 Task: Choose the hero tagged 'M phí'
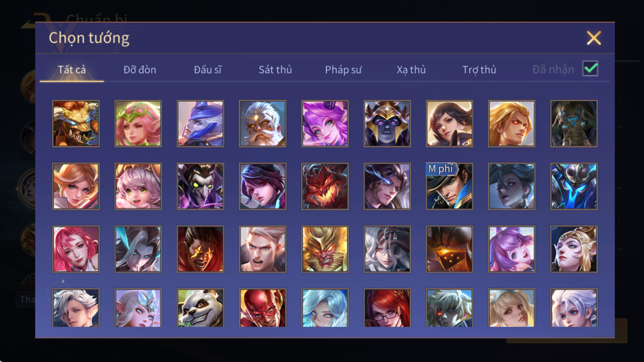449,186
